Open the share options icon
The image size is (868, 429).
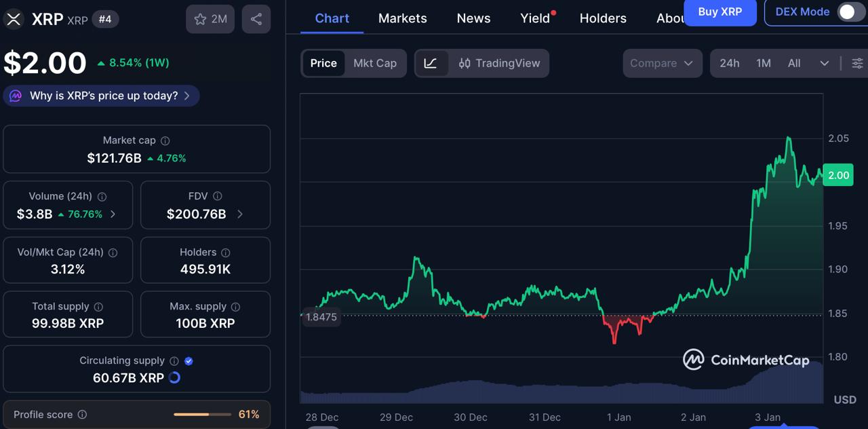pyautogui.click(x=256, y=18)
